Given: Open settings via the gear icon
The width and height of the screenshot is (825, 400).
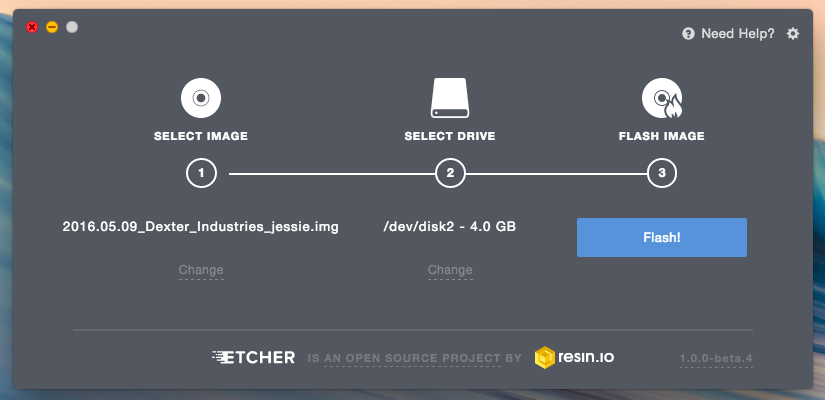Looking at the screenshot, I should coord(793,34).
